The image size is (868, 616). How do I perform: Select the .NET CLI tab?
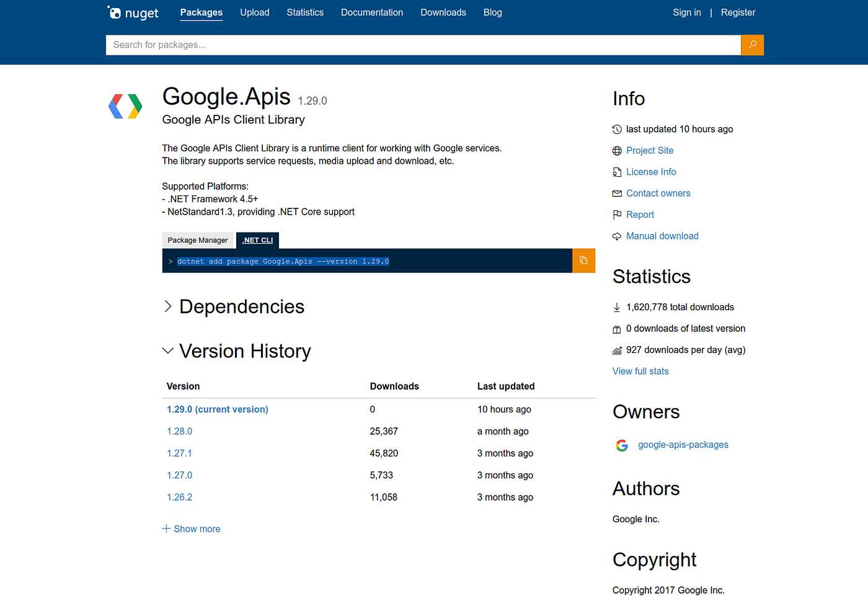pyautogui.click(x=257, y=240)
